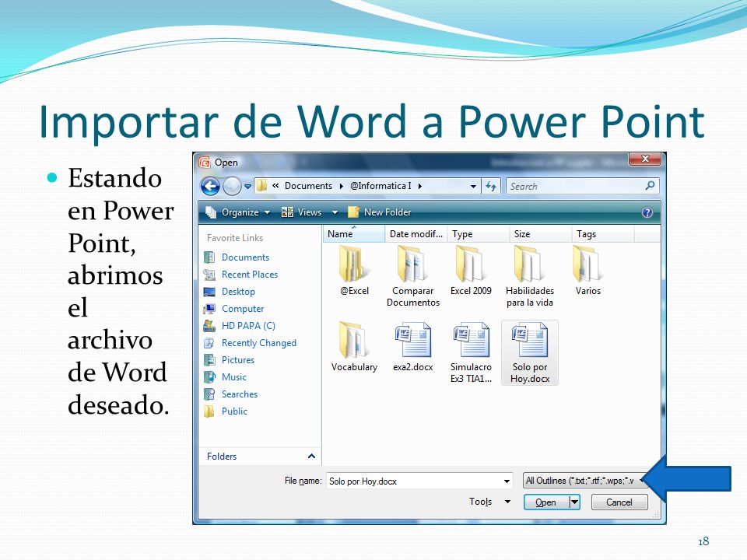The width and height of the screenshot is (747, 560).
Task: Click the Music sidebar icon
Action: 209,377
